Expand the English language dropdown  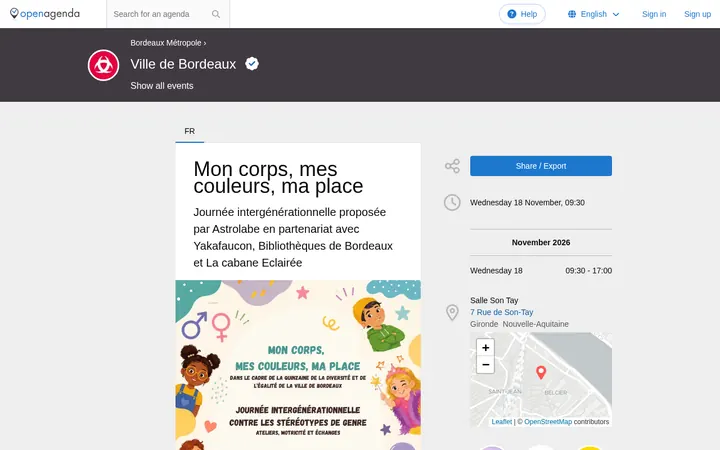(x=593, y=14)
